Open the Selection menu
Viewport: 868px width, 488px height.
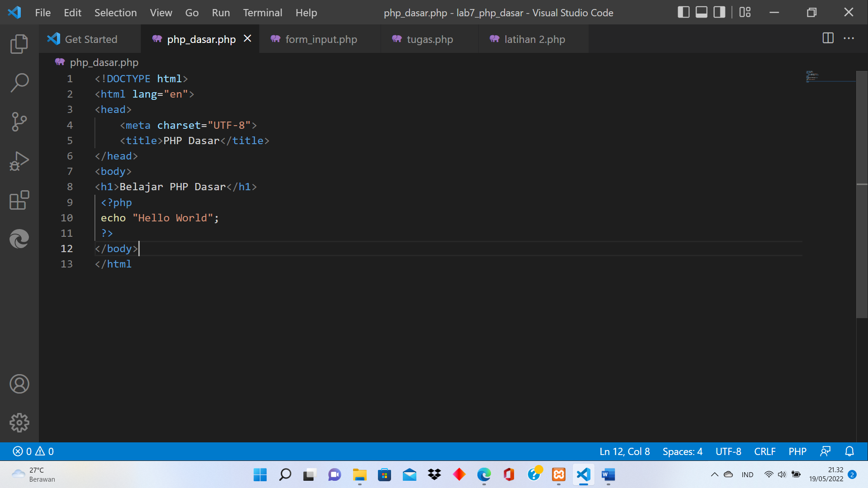pyautogui.click(x=115, y=13)
